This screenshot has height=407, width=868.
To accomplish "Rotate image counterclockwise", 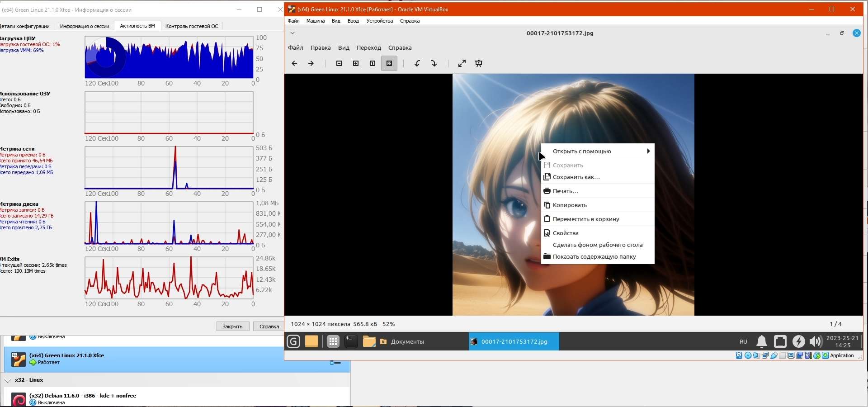I will pyautogui.click(x=417, y=64).
